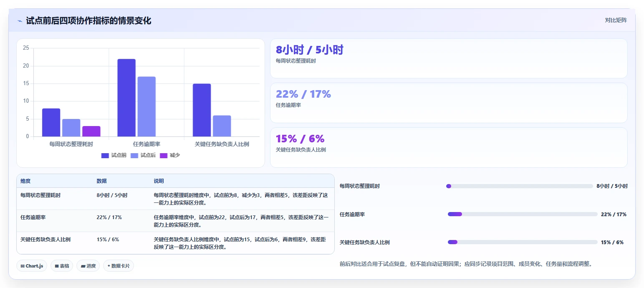
Task: Click the 试点后 bar for 任务逾期率
Action: click(146, 106)
